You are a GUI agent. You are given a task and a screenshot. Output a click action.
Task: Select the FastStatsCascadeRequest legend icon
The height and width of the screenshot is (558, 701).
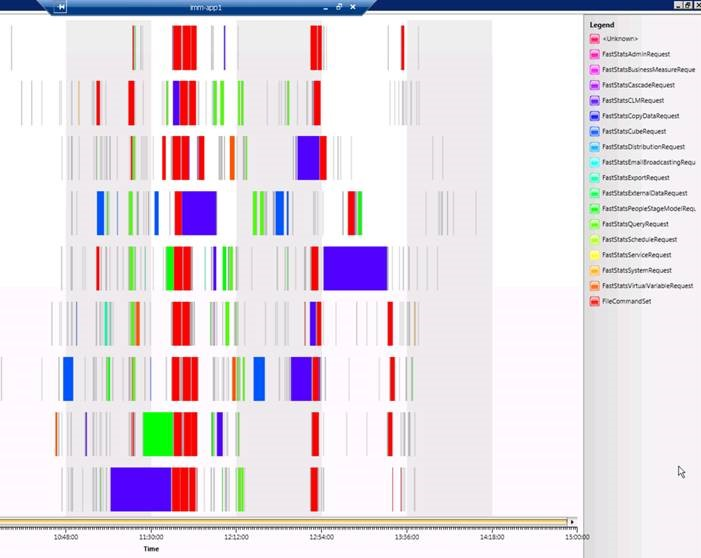594,85
